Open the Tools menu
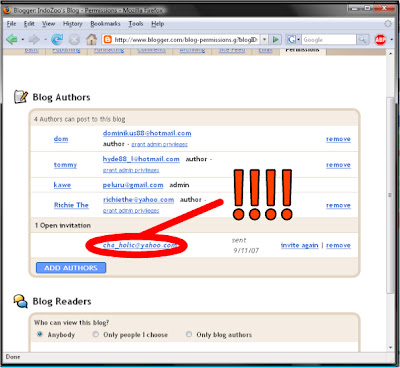The height and width of the screenshot is (368, 400). (136, 24)
